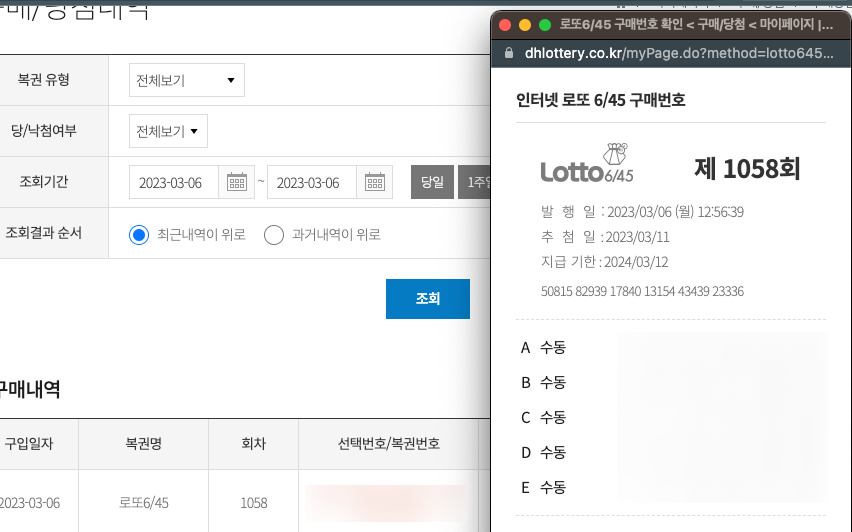Click the 1058 round cell in table
This screenshot has height=532, width=852.
coord(254,503)
